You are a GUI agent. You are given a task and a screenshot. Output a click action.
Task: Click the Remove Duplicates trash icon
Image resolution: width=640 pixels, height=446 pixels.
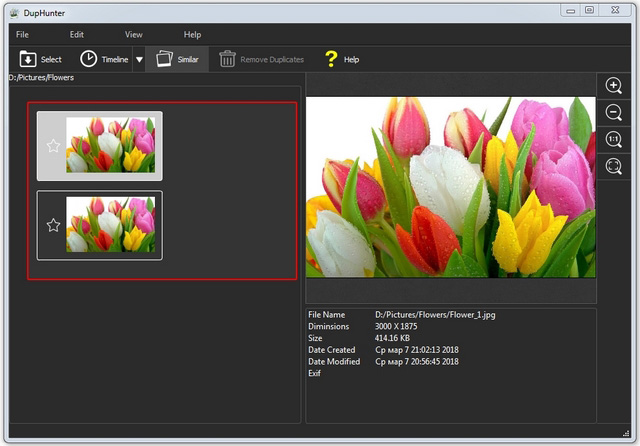pos(228,59)
